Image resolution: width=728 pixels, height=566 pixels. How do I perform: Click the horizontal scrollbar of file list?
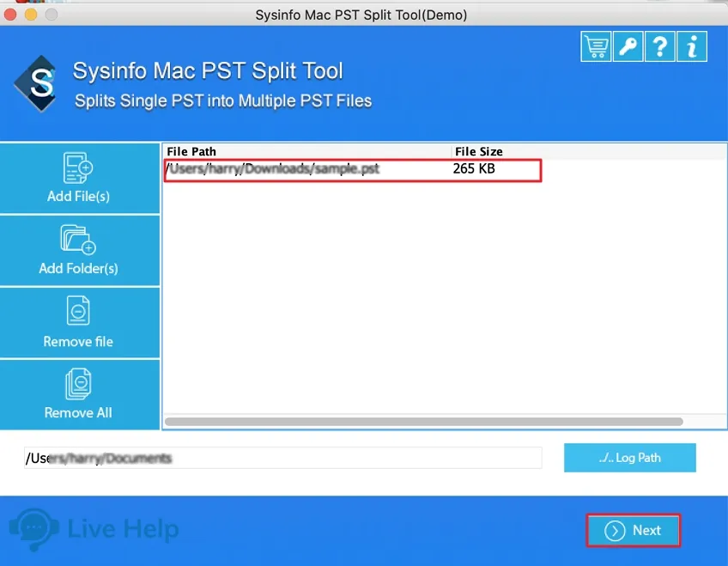(423, 422)
